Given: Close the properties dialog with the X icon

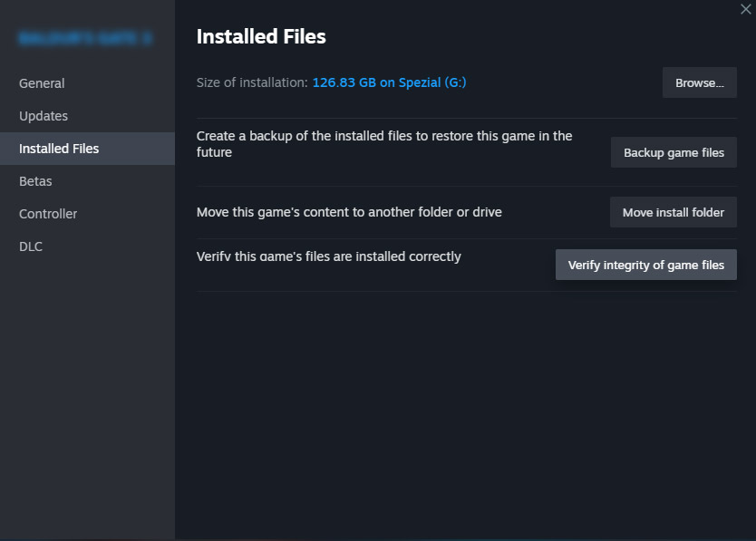Looking at the screenshot, I should (745, 9).
